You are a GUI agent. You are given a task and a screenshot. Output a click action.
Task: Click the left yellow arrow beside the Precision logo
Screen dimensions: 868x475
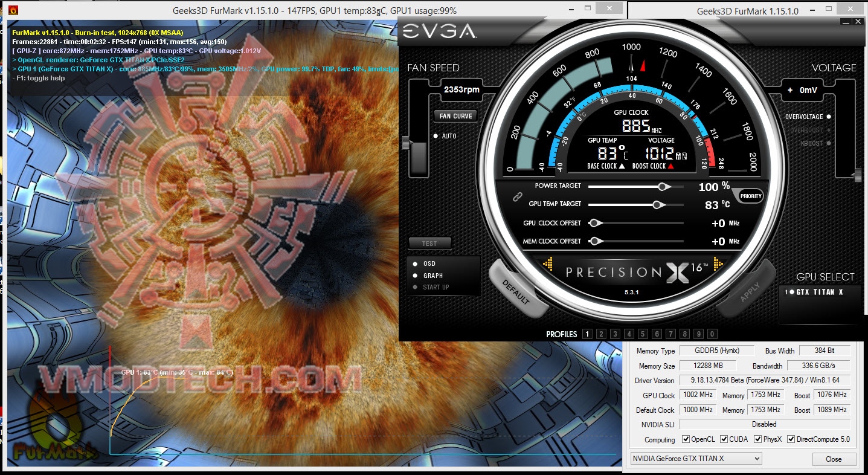(549, 264)
